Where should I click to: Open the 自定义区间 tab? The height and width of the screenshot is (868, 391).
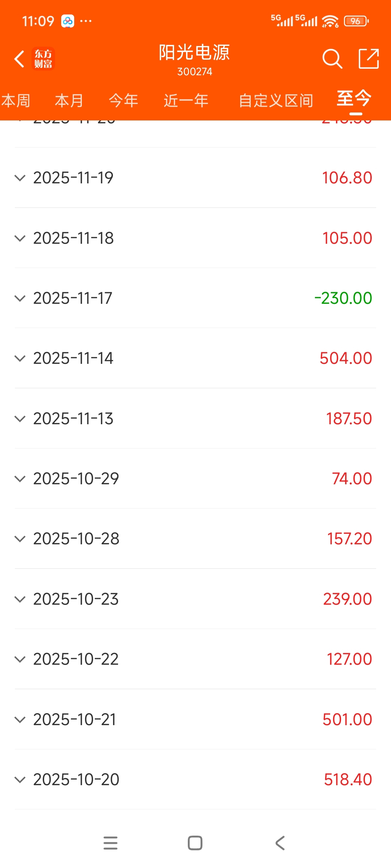(276, 101)
